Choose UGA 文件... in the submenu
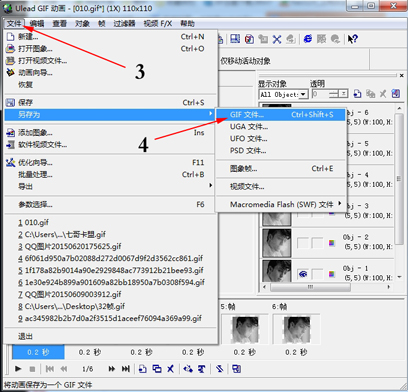 pyautogui.click(x=281, y=127)
